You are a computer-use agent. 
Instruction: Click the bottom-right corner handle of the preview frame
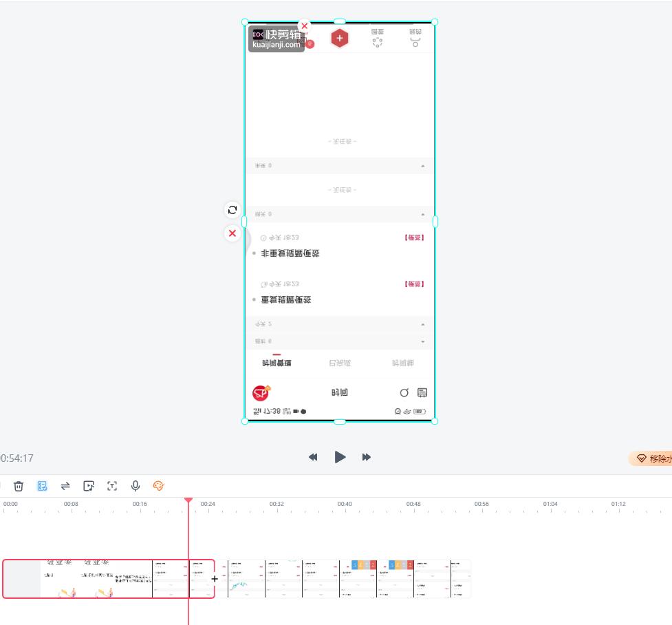(435, 421)
